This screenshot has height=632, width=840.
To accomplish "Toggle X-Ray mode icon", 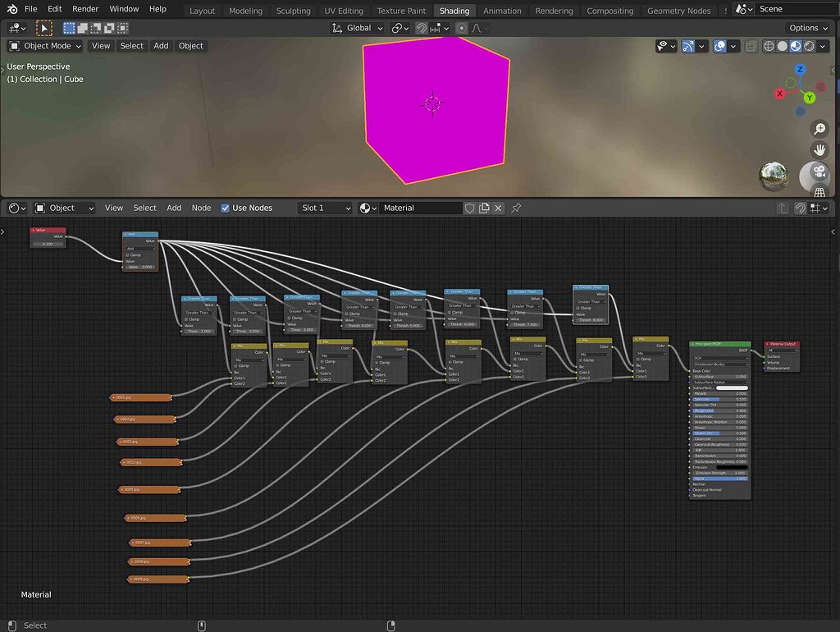I will point(751,47).
